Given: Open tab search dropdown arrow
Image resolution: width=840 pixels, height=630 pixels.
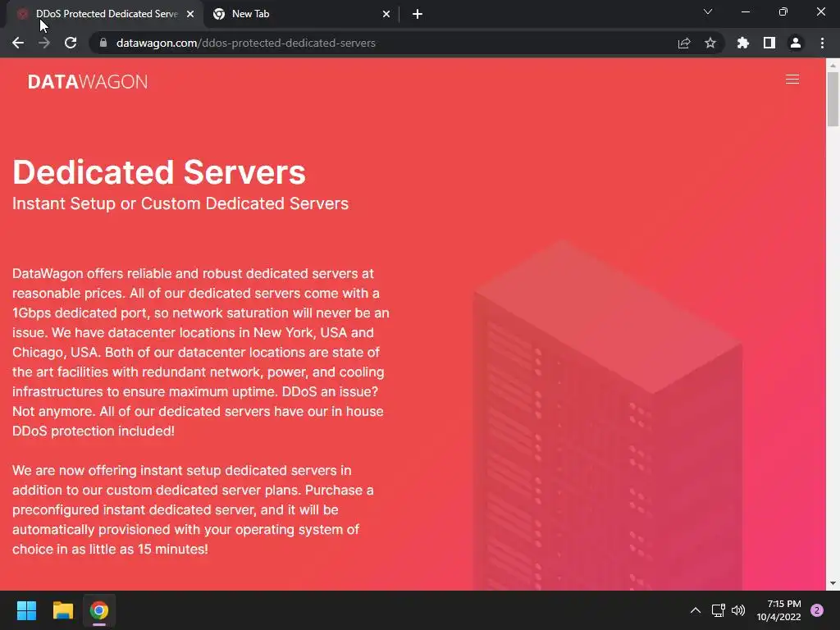Looking at the screenshot, I should tap(708, 11).
